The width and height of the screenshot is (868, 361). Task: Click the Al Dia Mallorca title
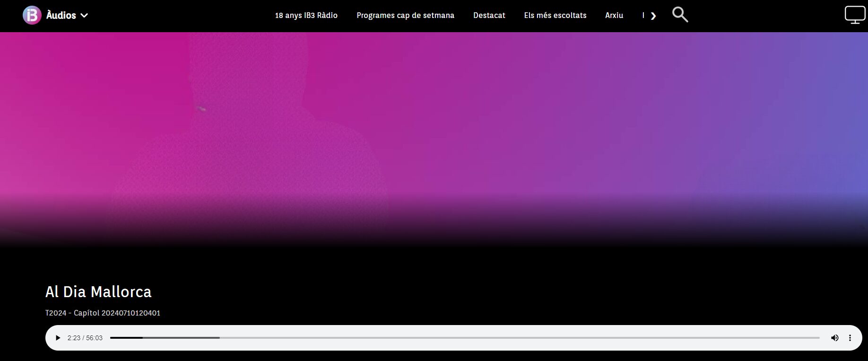(98, 292)
